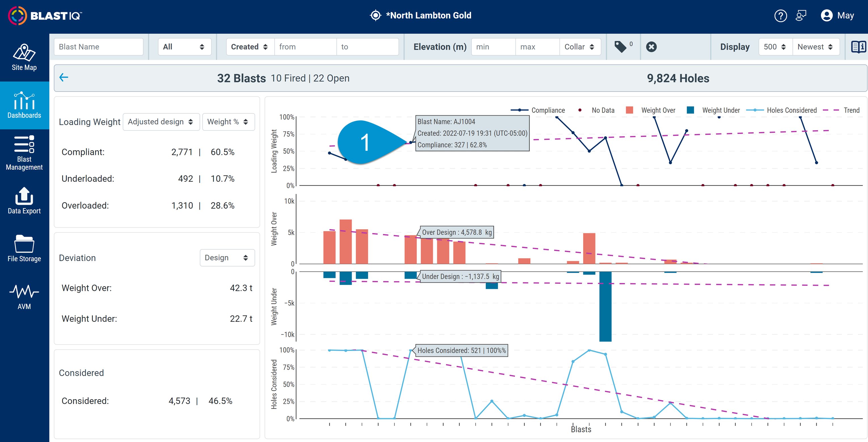
Task: Click the back arrow next to 32 Blasts
Action: tap(64, 77)
